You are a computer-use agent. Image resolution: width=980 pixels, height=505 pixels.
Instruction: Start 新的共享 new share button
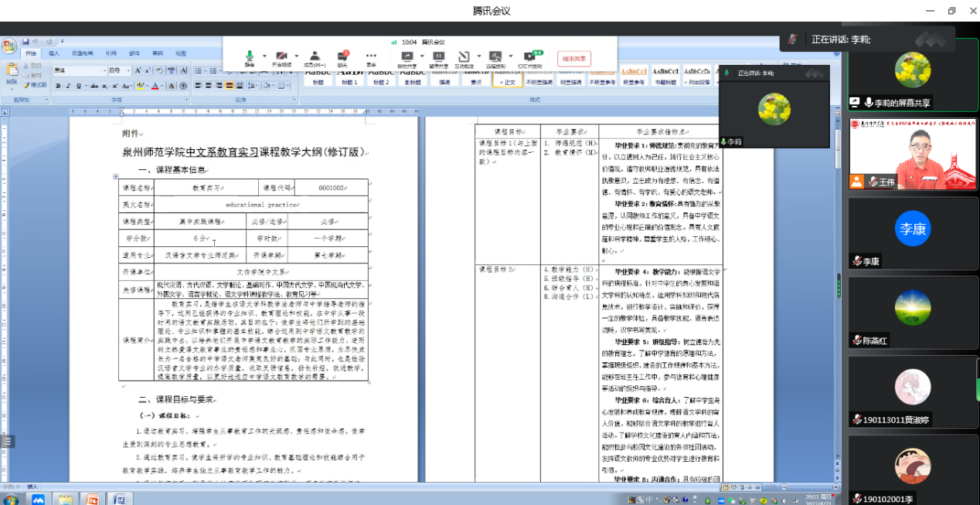point(407,57)
